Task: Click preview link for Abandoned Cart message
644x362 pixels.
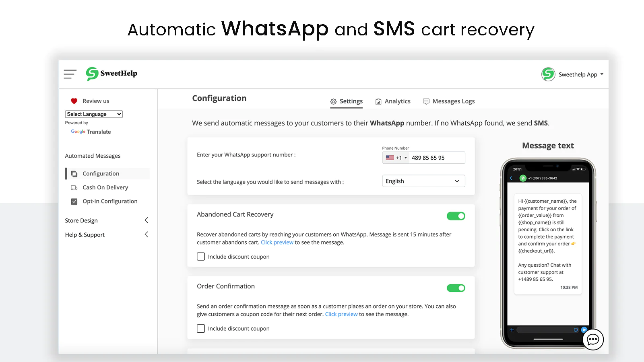Action: point(277,243)
